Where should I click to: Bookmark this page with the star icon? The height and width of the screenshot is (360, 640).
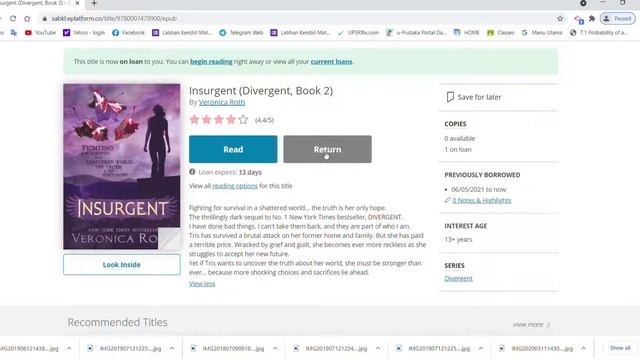[560, 19]
